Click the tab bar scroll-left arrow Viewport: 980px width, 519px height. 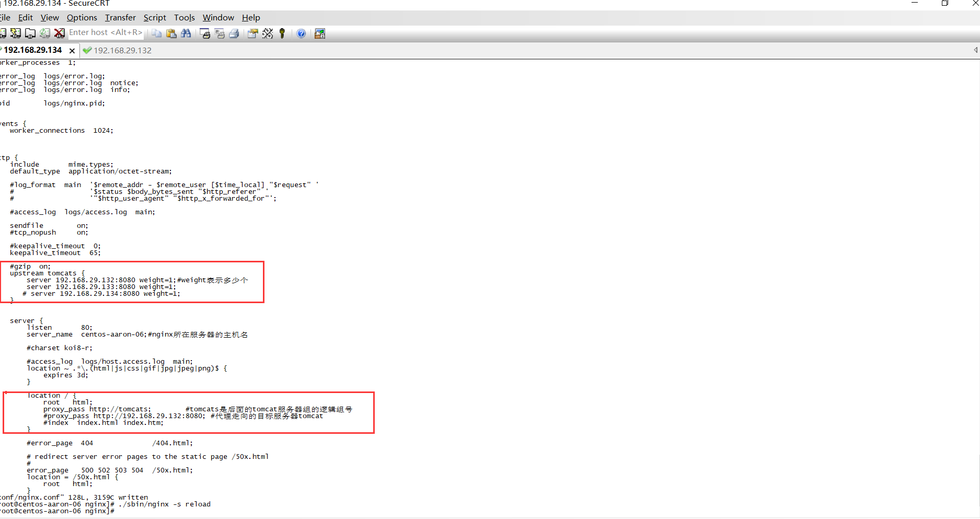point(975,50)
